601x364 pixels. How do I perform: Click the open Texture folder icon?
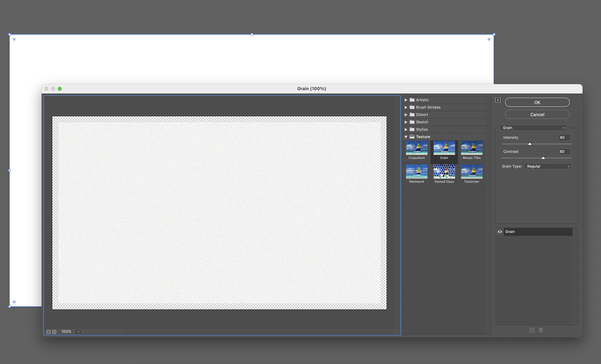pyautogui.click(x=412, y=137)
